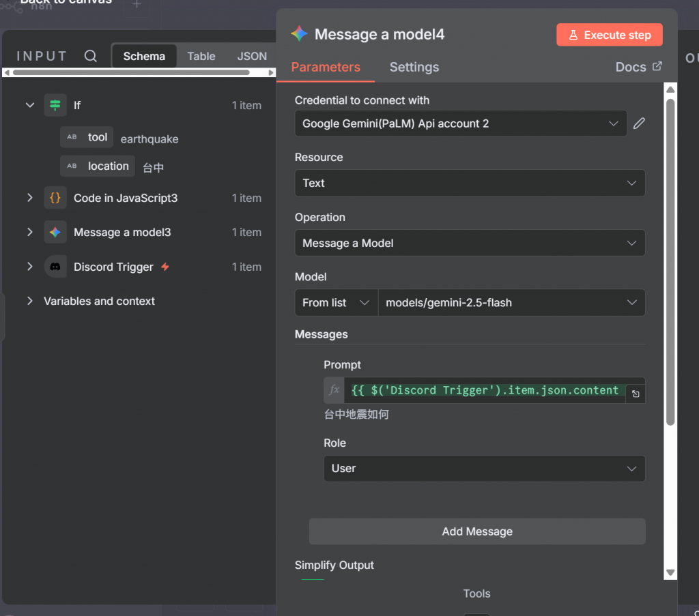Click the Code in JavaScript3 braces icon
The width and height of the screenshot is (699, 616).
55,198
